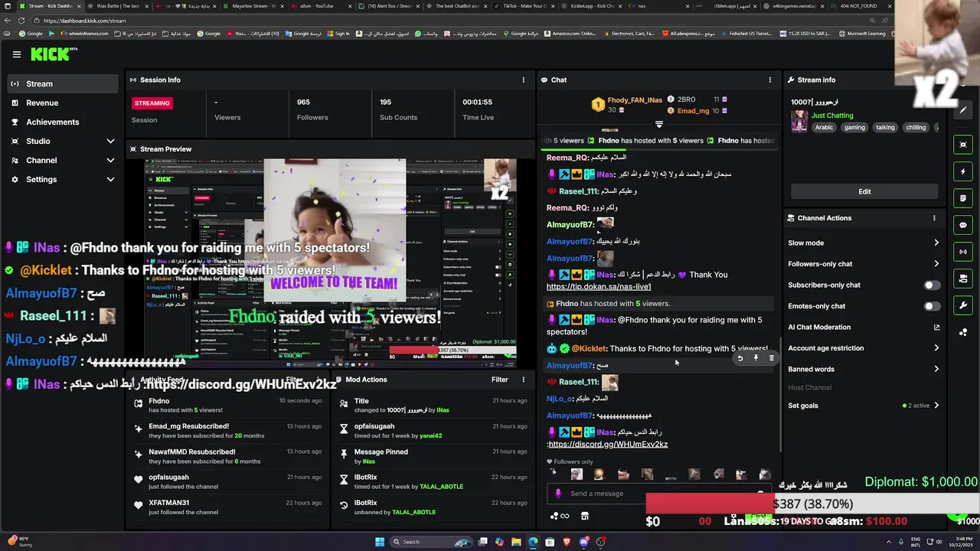980x551 pixels.
Task: Click the broadcast signal icon on right rail
Action: [x=963, y=252]
